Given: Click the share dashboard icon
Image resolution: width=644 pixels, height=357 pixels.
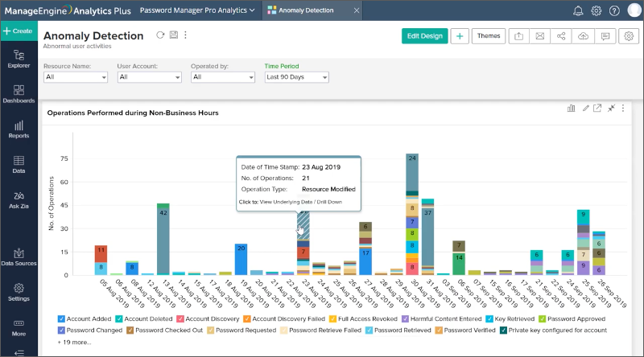Looking at the screenshot, I should pos(562,36).
